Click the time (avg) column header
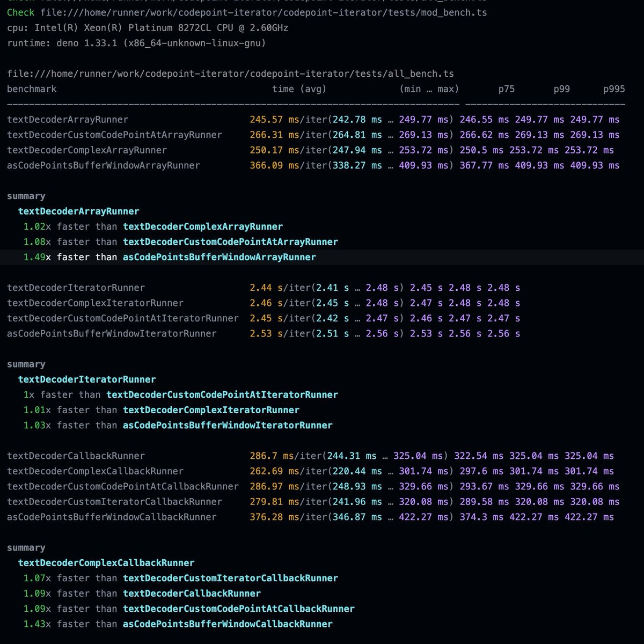This screenshot has height=644, width=644. (298, 89)
